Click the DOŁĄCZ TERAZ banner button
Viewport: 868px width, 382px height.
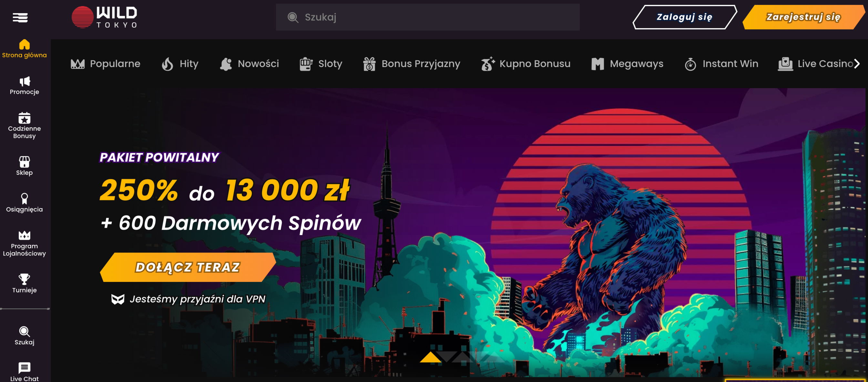tap(188, 267)
